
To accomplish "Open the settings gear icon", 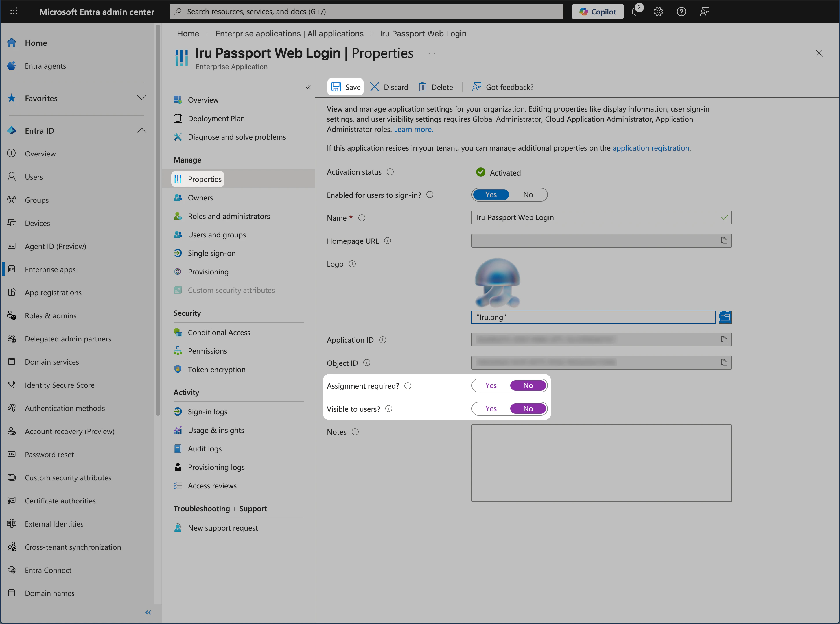I will coord(658,11).
